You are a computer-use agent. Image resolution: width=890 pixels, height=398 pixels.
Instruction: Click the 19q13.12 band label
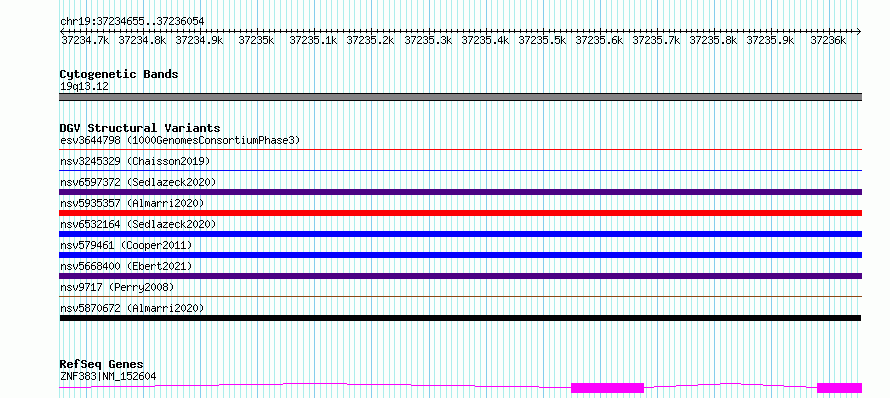(85, 87)
